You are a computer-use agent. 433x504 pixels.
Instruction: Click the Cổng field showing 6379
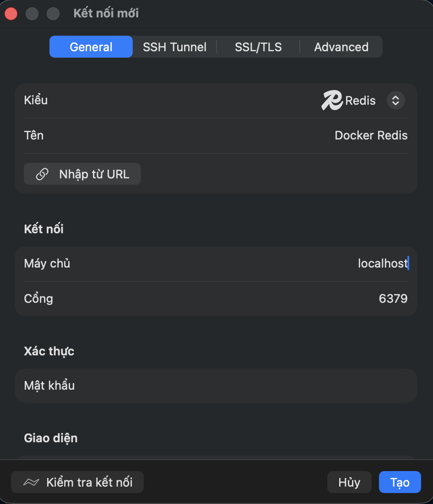pos(216,299)
